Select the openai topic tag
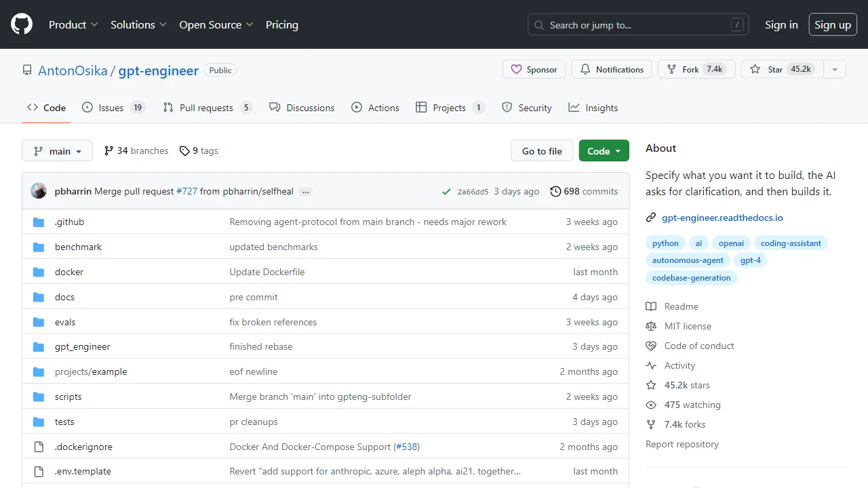 coord(731,243)
